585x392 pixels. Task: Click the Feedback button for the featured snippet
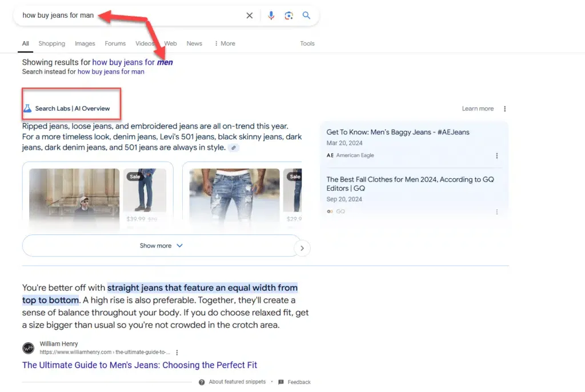(x=299, y=382)
